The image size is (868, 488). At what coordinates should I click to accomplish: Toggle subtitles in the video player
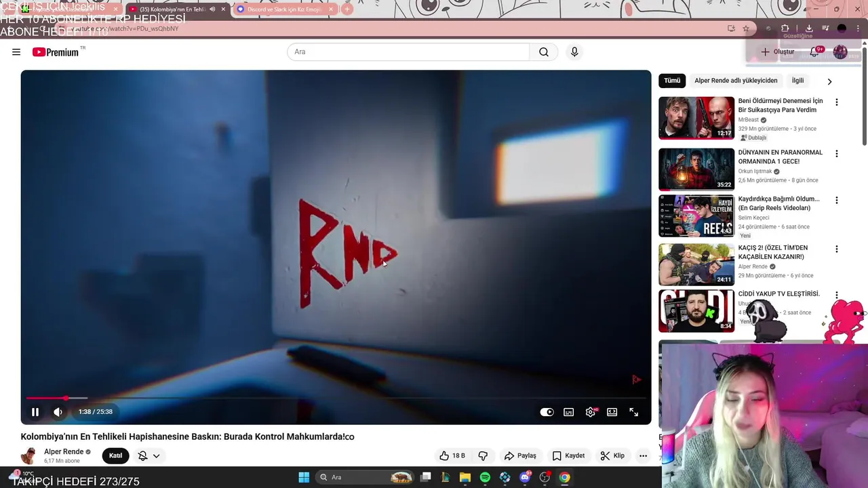tap(569, 411)
